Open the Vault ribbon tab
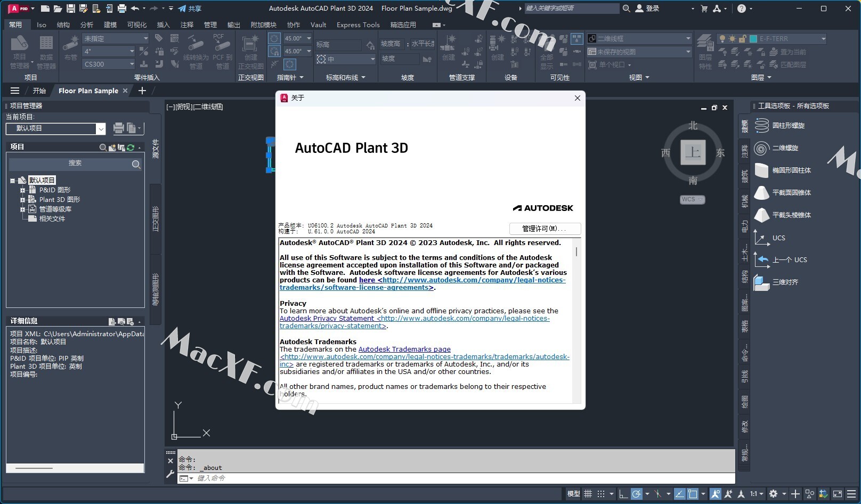This screenshot has width=861, height=504. pyautogui.click(x=318, y=25)
